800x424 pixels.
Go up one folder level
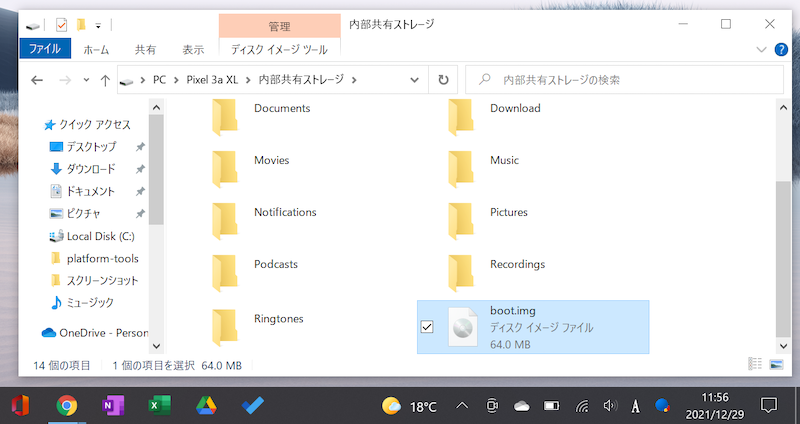pos(105,79)
